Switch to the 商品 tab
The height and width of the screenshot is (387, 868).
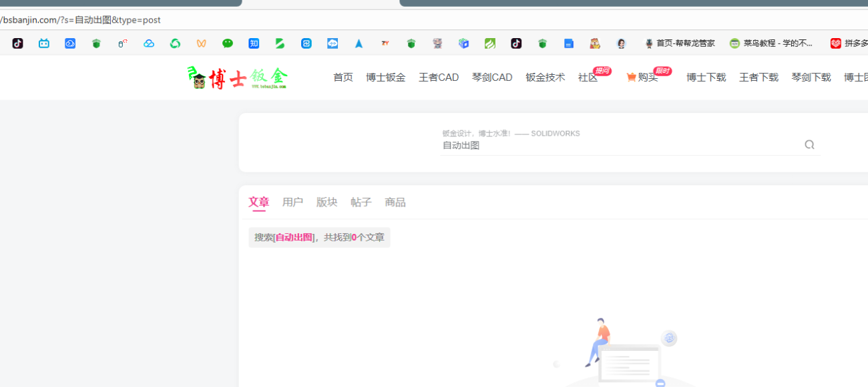(395, 202)
